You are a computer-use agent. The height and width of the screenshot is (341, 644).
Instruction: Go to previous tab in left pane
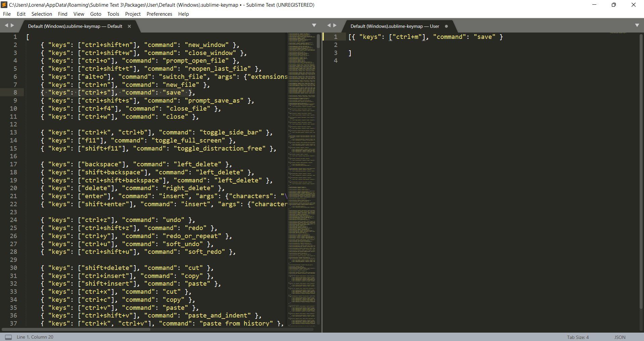pyautogui.click(x=6, y=25)
